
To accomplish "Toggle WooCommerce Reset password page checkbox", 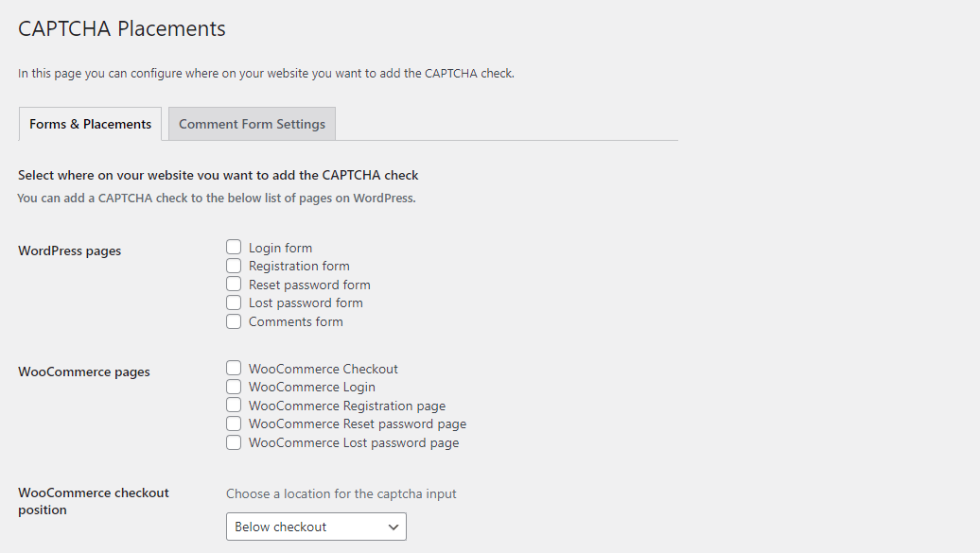I will [x=234, y=423].
